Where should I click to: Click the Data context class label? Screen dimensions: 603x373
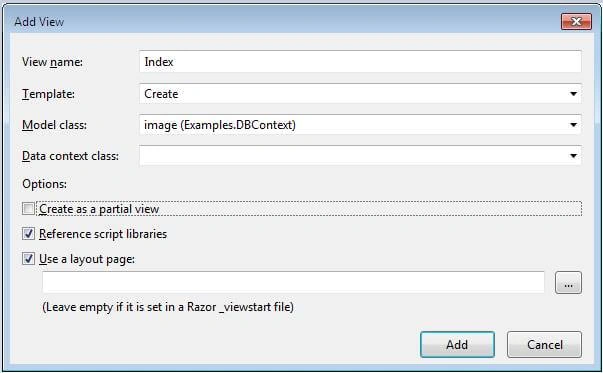(70, 156)
